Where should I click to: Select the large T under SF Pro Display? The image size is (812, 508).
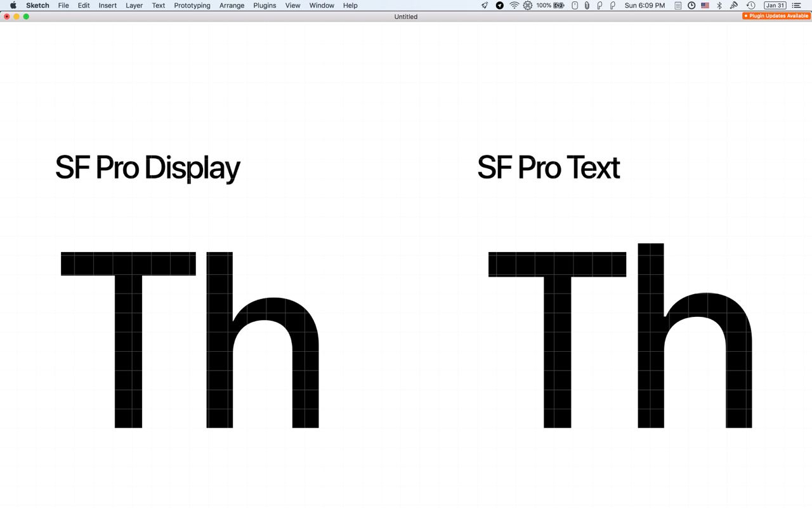click(129, 340)
